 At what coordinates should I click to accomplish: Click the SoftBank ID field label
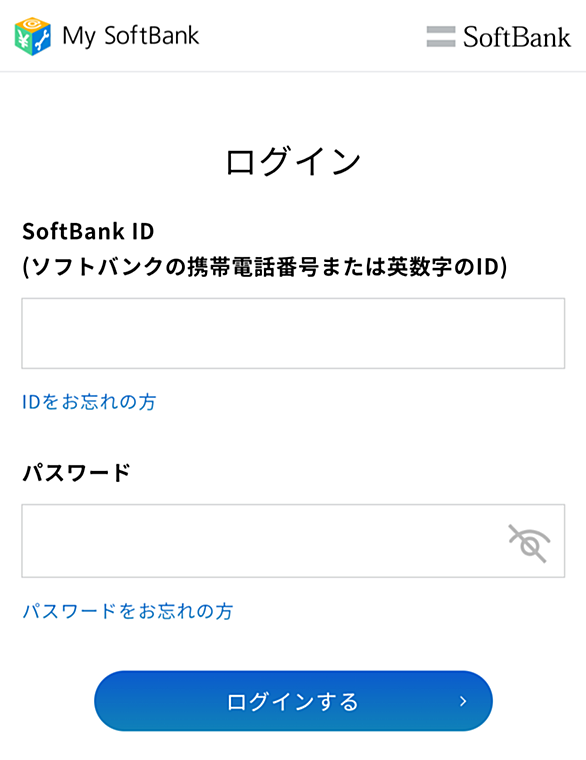click(x=88, y=231)
